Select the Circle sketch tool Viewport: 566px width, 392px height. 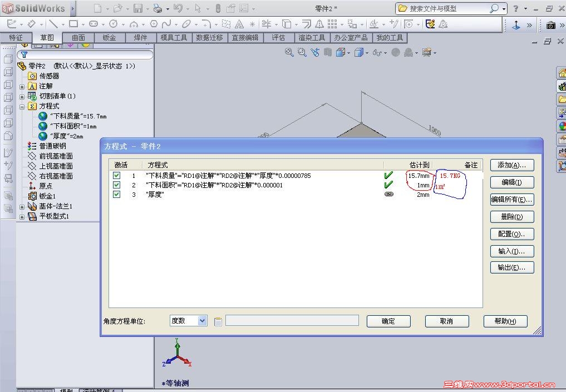(x=114, y=24)
